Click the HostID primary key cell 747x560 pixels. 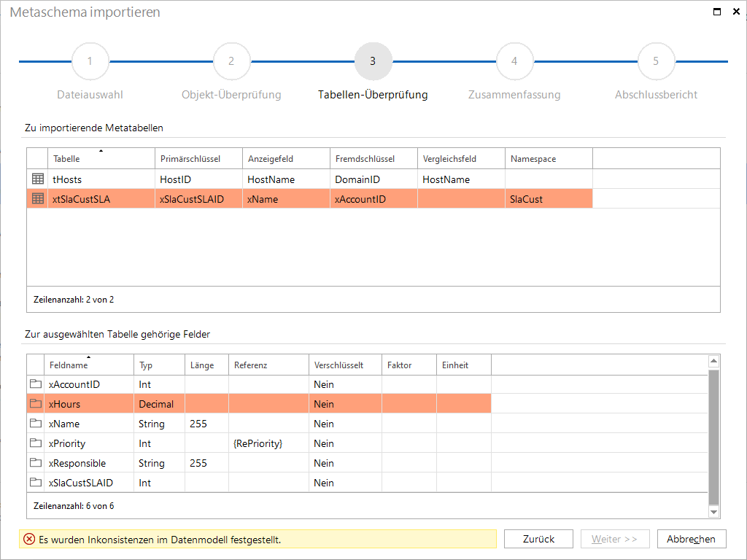point(198,179)
